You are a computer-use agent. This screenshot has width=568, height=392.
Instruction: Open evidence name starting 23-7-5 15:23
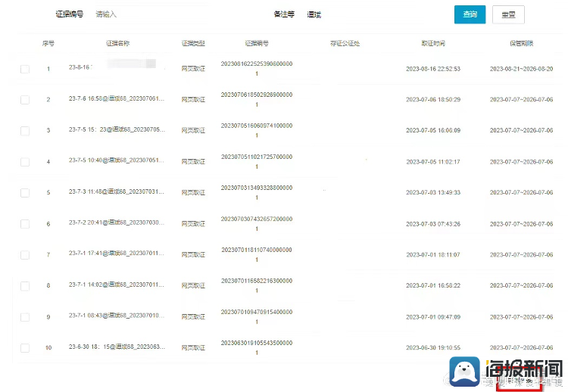tap(117, 129)
